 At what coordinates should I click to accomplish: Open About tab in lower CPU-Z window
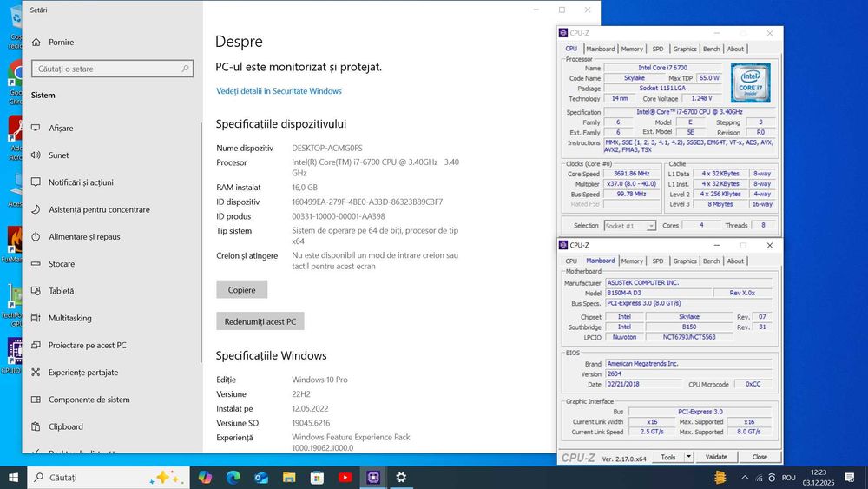point(735,261)
